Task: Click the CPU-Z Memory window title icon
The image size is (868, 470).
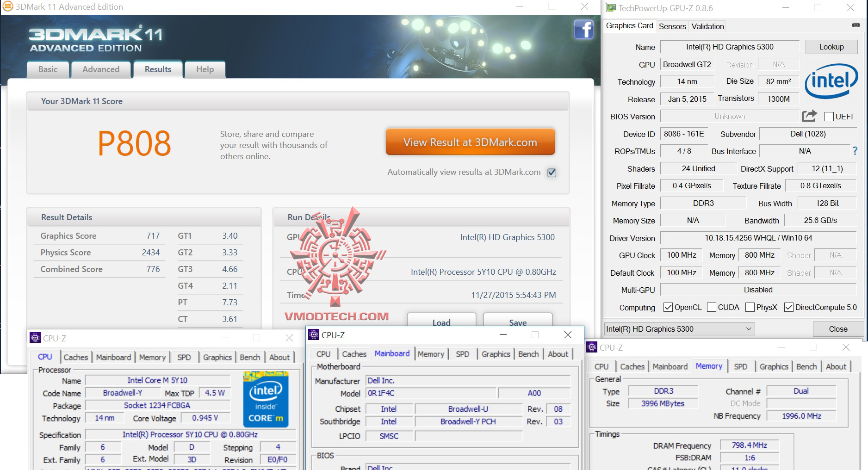Action: tap(592, 347)
